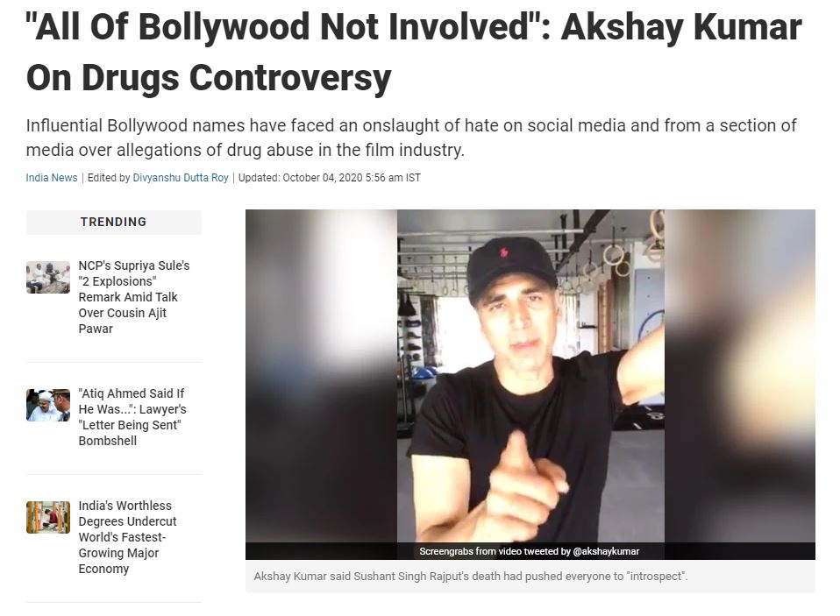Click the article summary about Bollywood names

tap(411, 138)
